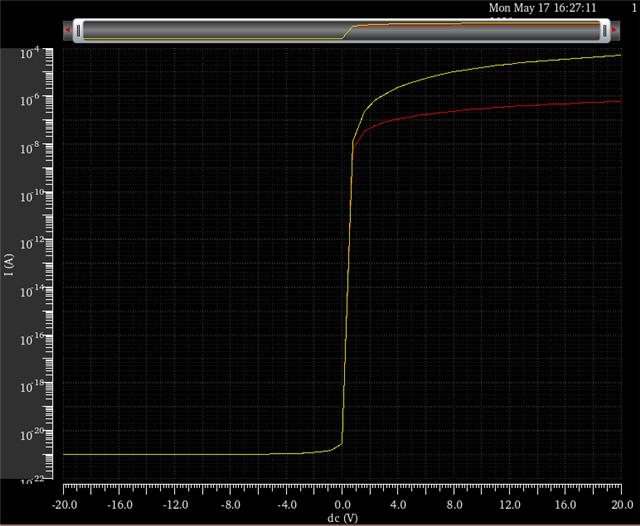This screenshot has height=526, width=640.
Task: Click the y-axis label 10^-4
Action: [30, 53]
